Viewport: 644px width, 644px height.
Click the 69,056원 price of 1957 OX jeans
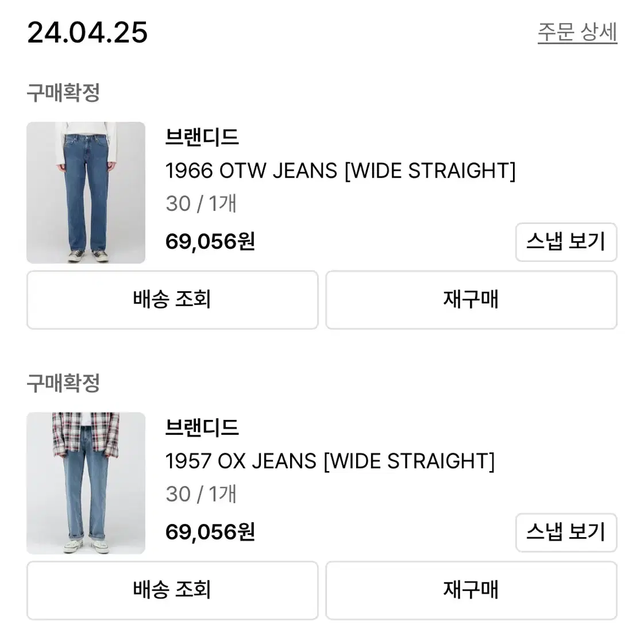pyautogui.click(x=210, y=532)
